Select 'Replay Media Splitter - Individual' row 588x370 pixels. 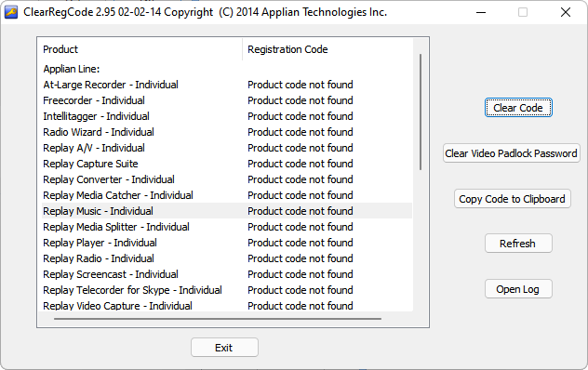pyautogui.click(x=227, y=227)
